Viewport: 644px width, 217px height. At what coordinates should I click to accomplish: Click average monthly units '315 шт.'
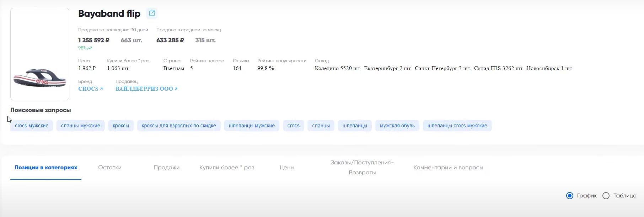205,40
